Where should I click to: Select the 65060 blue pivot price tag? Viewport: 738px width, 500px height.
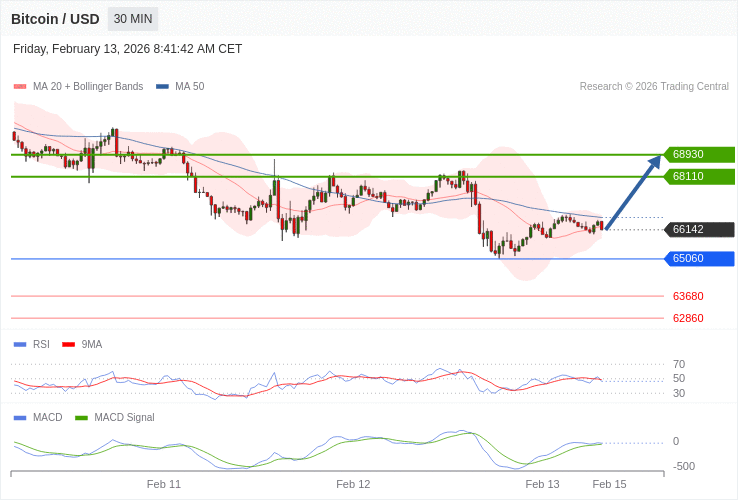pos(699,259)
